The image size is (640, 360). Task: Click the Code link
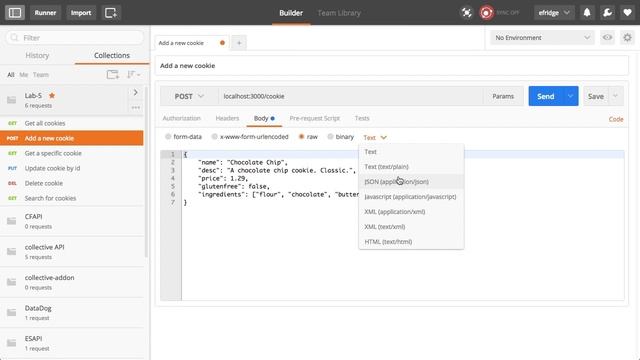tap(616, 119)
